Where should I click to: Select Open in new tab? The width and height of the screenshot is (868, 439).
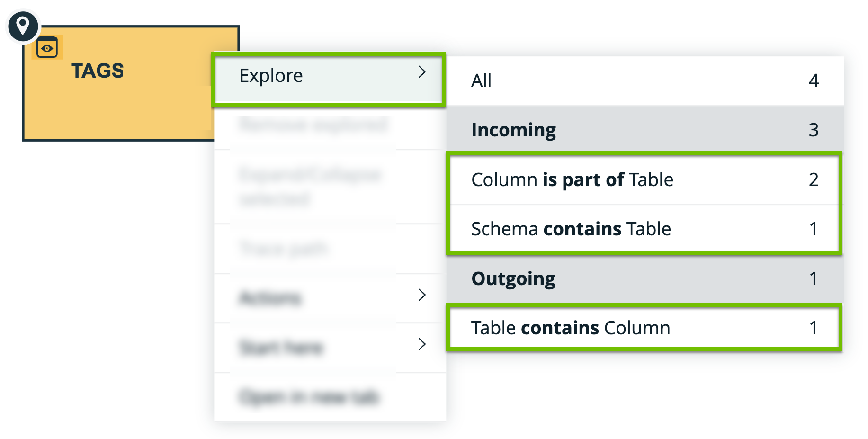pyautogui.click(x=309, y=397)
